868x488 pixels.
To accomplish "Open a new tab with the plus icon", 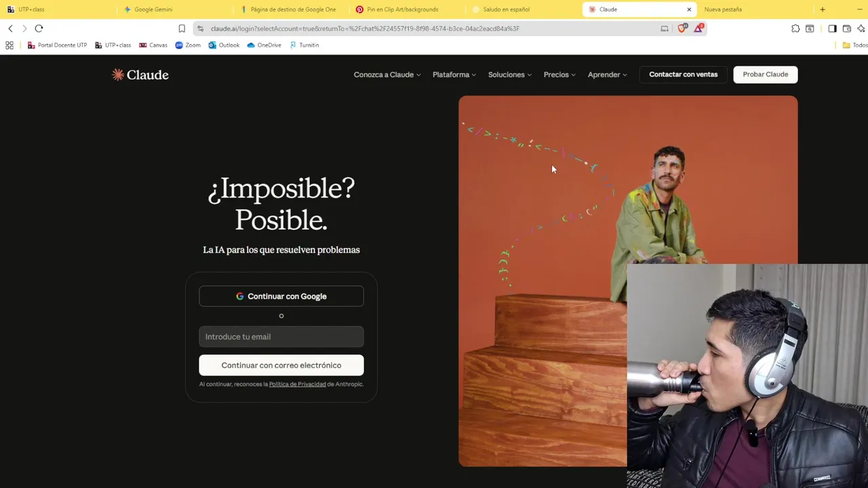I will [823, 9].
